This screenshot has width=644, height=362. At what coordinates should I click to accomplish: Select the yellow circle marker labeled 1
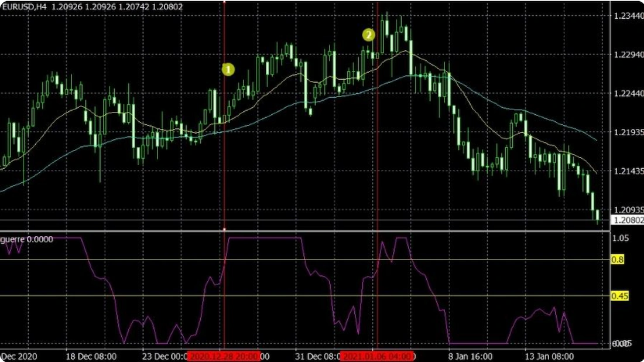[228, 69]
